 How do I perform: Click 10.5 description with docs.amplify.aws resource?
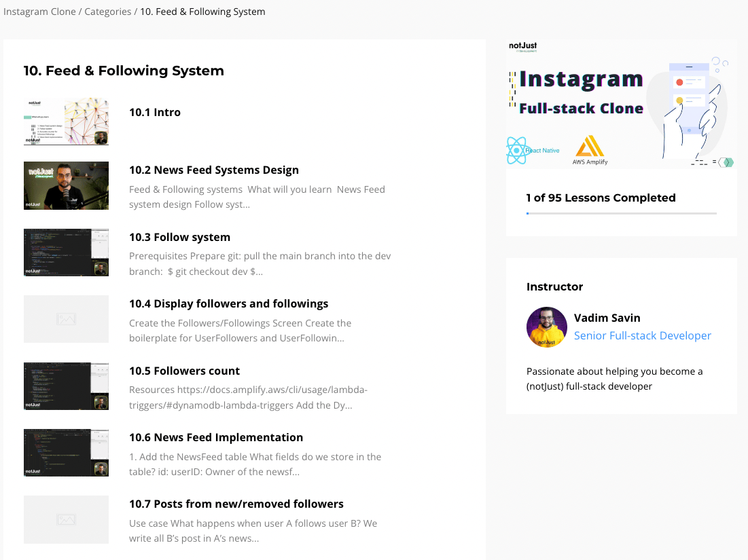pos(248,398)
